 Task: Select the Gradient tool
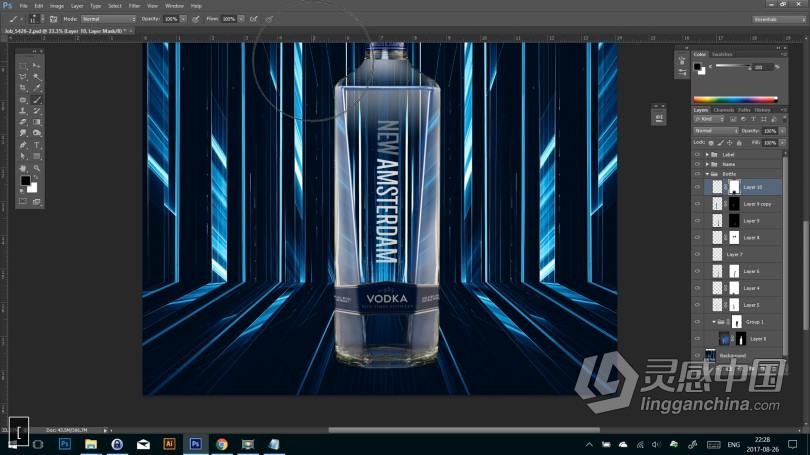36,122
